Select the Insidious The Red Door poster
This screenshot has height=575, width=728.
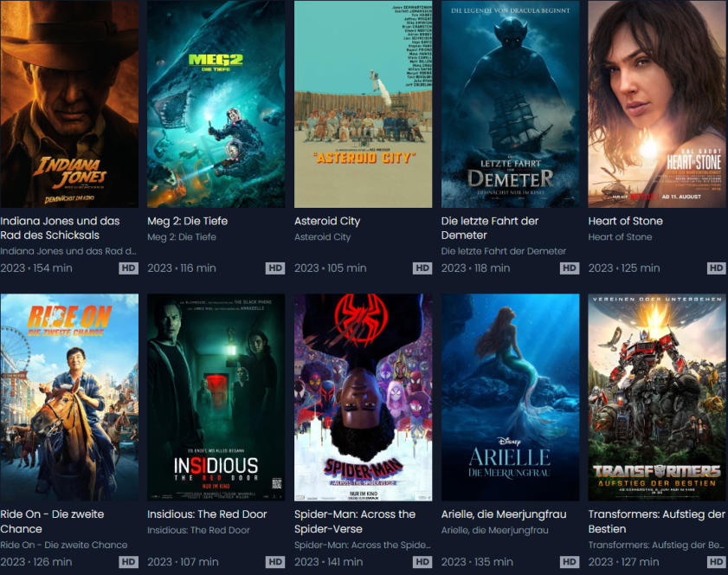216,397
